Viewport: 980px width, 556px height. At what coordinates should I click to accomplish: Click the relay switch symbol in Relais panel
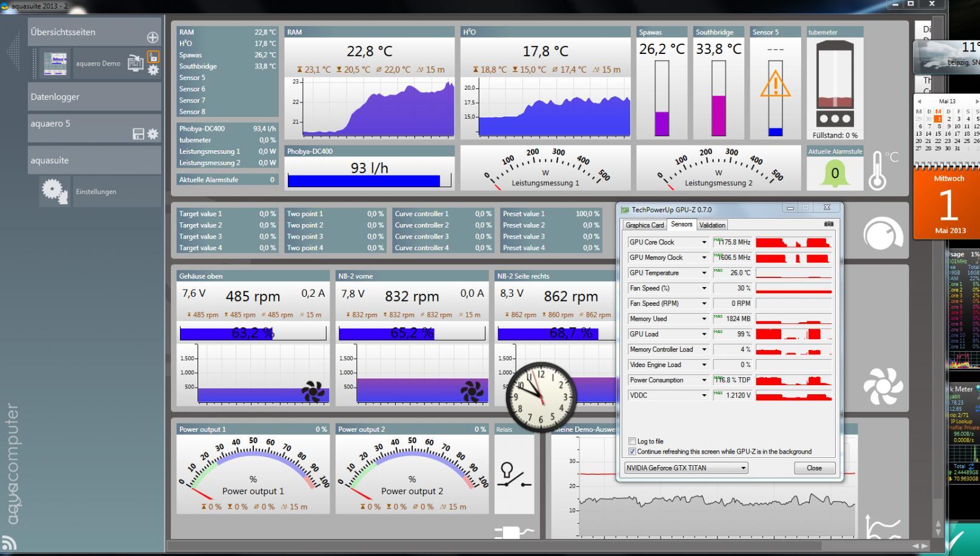tap(514, 475)
